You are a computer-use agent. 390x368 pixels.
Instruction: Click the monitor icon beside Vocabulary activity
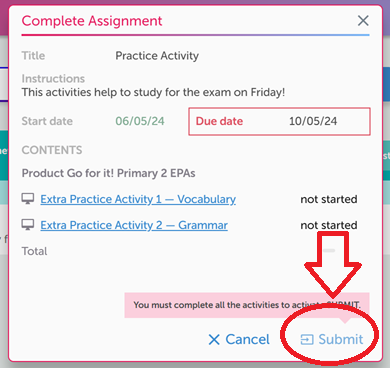28,199
